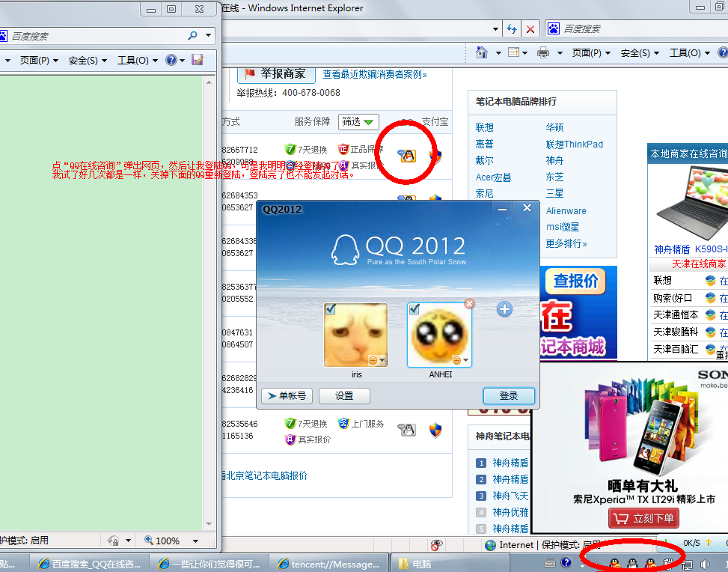728x572 pixels.
Task: Click the red flag 举报商家 button
Action: 277,74
